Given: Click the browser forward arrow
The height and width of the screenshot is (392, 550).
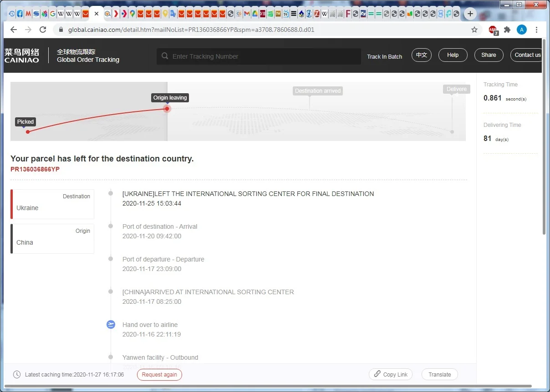Looking at the screenshot, I should pos(28,30).
